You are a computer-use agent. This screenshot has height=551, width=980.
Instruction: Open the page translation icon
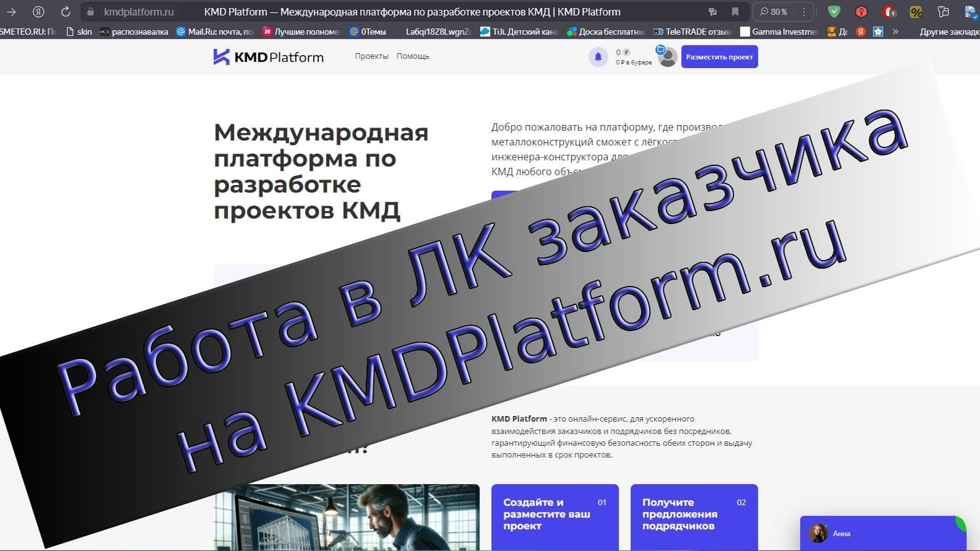coord(713,12)
